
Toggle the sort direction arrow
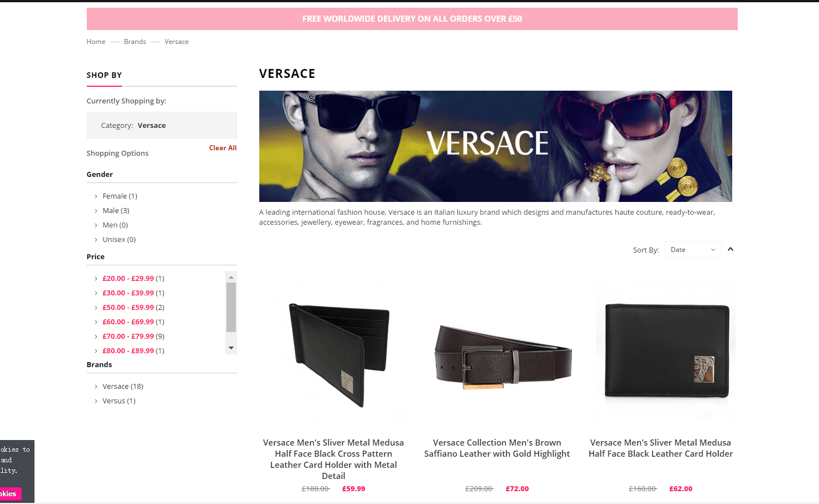click(x=731, y=249)
